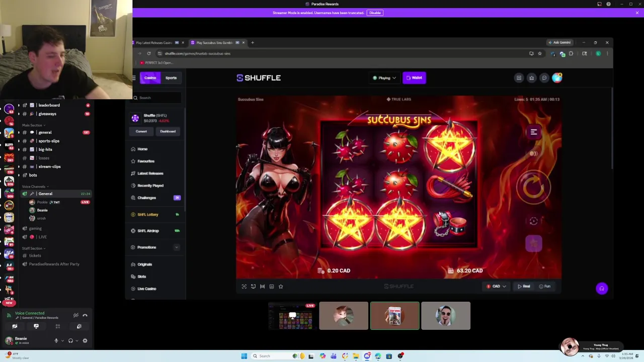This screenshot has width=644, height=362.
Task: Adjust the 0.20 CAD bet amount
Action: 335,270
